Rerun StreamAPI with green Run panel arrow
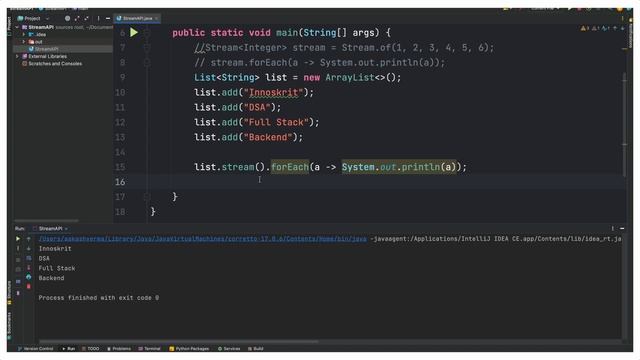The image size is (640, 360). (18, 239)
